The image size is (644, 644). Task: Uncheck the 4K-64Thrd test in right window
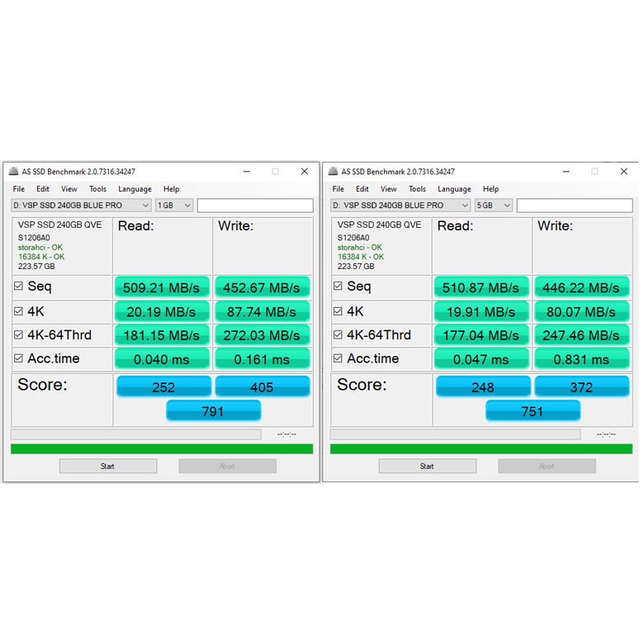[338, 335]
